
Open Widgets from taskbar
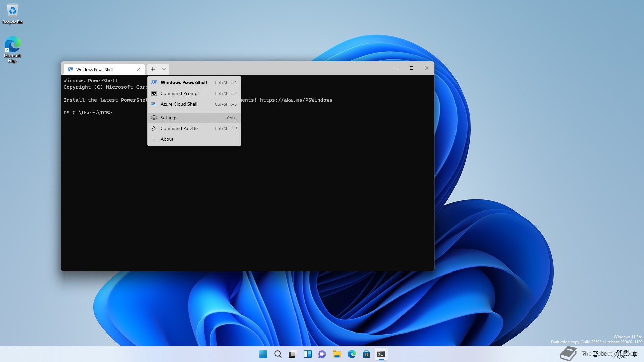coord(308,354)
